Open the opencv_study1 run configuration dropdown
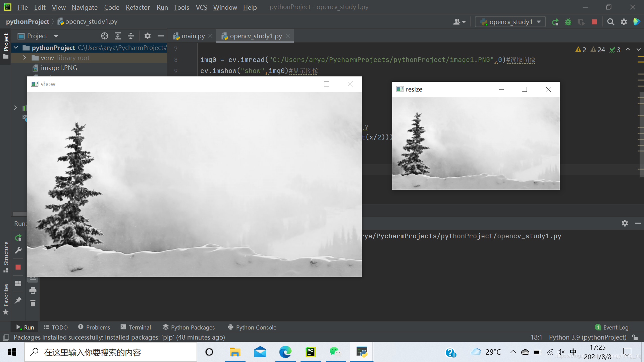This screenshot has width=644, height=362. [511, 22]
